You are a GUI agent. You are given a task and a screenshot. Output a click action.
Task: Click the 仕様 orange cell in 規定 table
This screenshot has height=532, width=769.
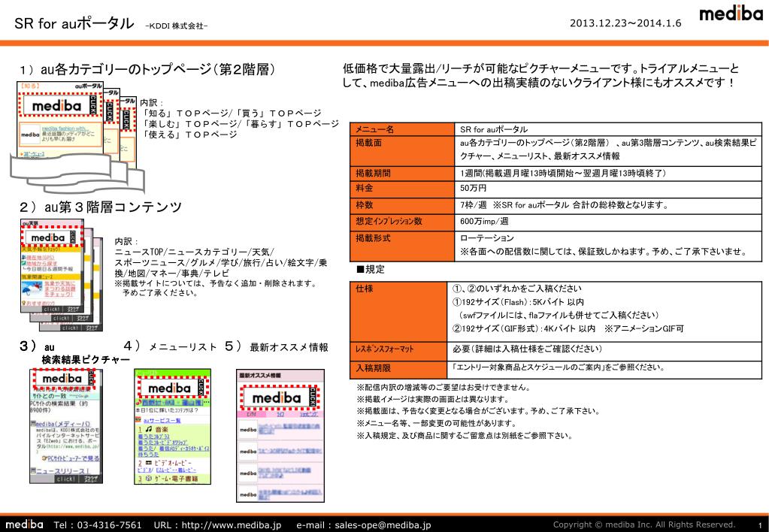point(398,311)
